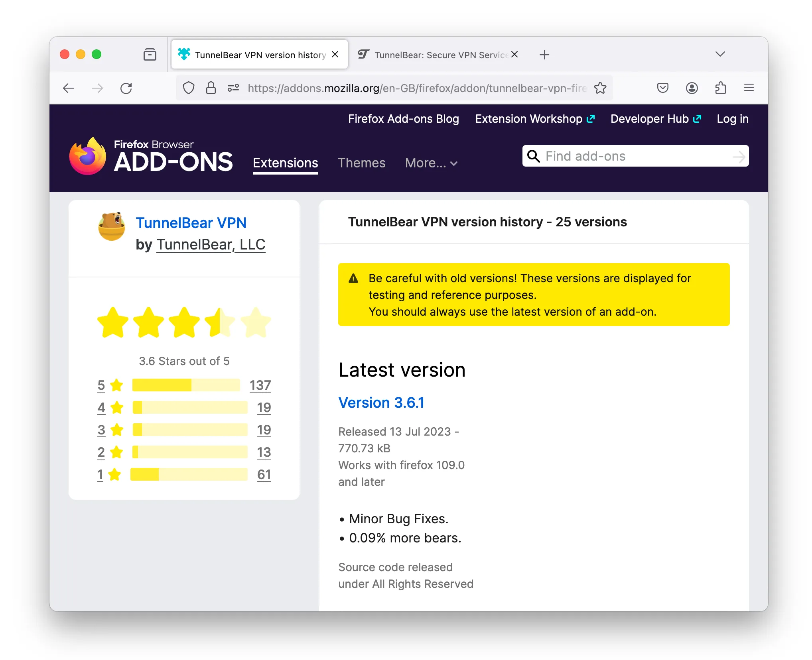Switch to TunnelBear: Secure VPN Service tab
Screen dimensions: 812x660
pyautogui.click(x=439, y=55)
